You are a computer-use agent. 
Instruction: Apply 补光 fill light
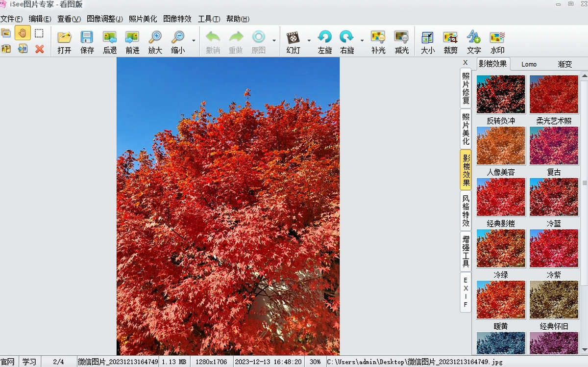coord(378,43)
